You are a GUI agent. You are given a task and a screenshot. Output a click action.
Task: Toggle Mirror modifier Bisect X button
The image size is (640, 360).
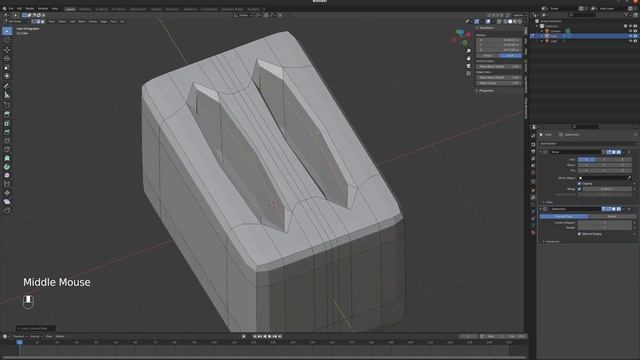pyautogui.click(x=586, y=165)
